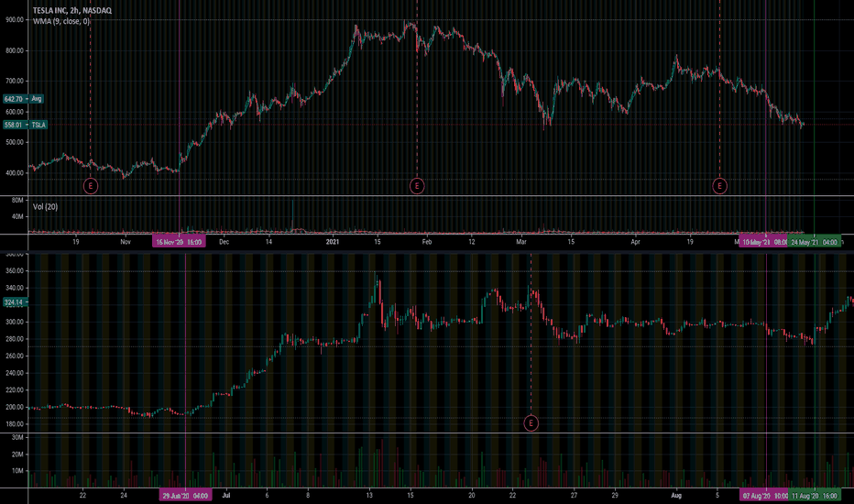Screen dimensions: 854x504
Task: Open the earnings E marker in the lower chart
Action: [x=531, y=423]
